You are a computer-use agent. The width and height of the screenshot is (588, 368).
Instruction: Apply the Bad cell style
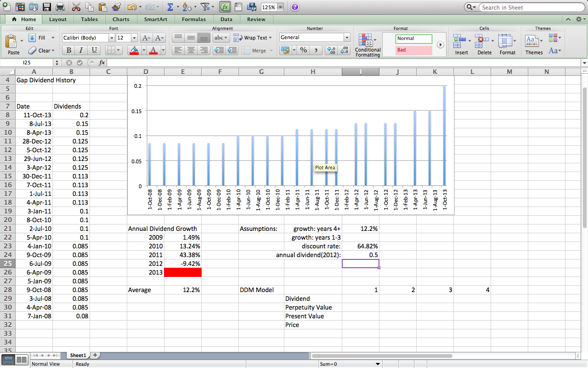click(x=414, y=50)
